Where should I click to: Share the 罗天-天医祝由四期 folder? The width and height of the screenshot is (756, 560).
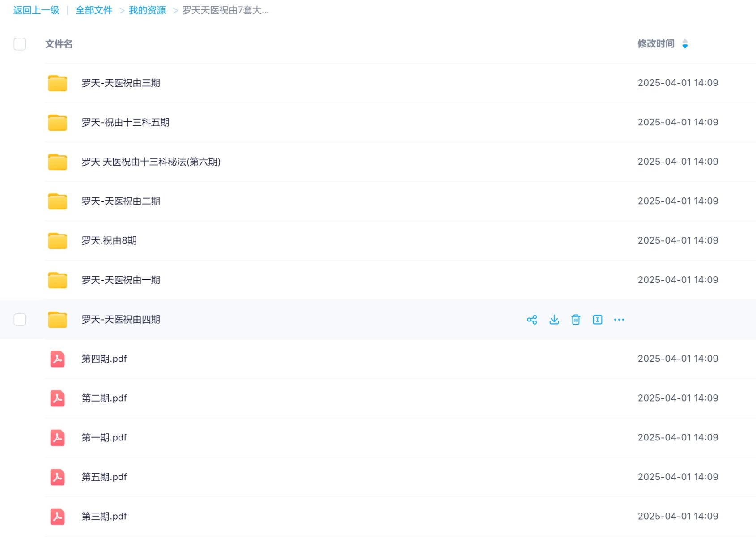click(x=532, y=320)
